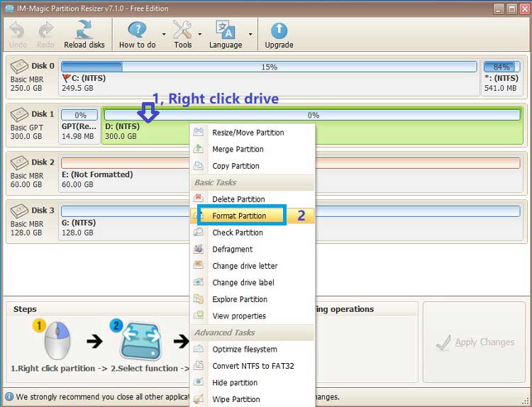Select the GPT reserved 14.98 MB partition
Image resolution: width=532 pixels, height=407 pixels.
coord(79,126)
